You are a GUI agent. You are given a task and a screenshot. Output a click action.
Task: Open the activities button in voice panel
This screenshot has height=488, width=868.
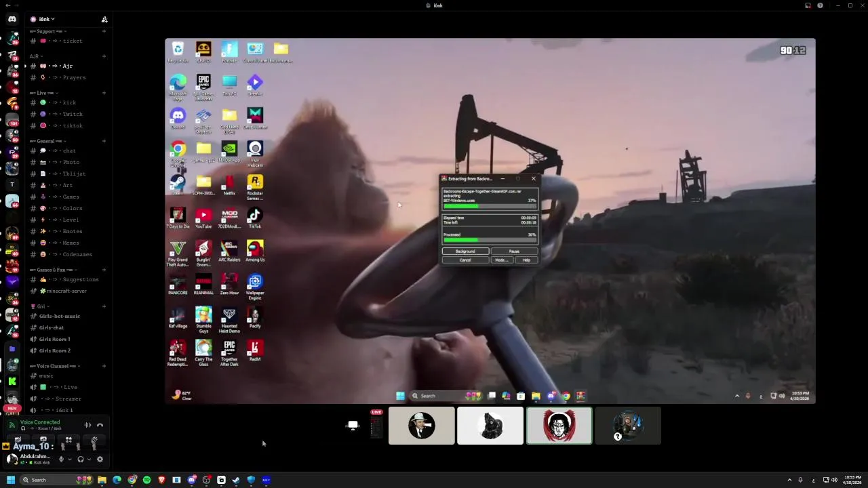[x=68, y=440]
